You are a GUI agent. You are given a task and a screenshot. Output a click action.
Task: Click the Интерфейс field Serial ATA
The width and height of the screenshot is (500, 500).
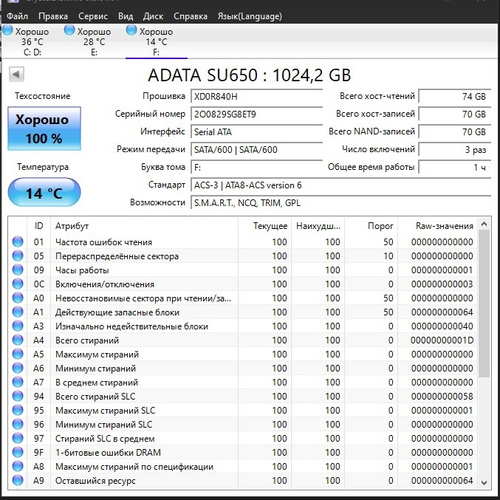257,132
